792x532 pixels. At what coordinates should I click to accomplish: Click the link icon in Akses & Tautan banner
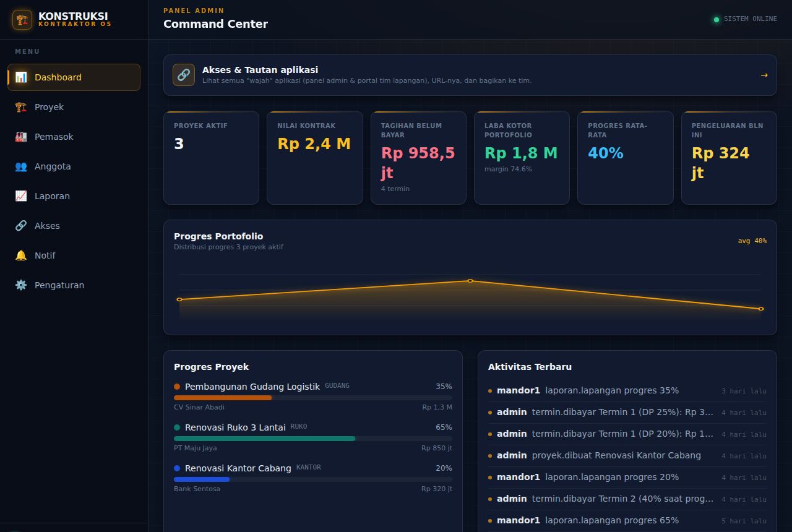point(184,75)
